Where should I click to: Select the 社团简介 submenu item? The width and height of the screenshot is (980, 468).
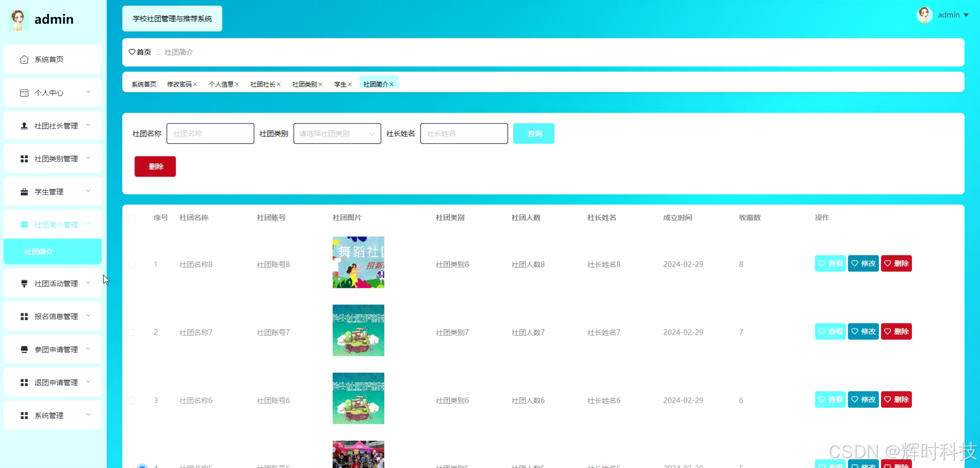(53, 252)
